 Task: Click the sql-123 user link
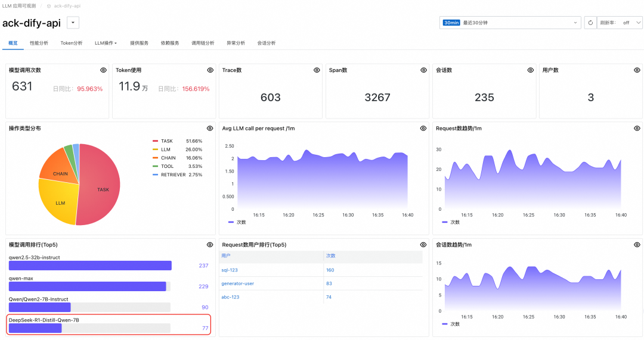[230, 270]
